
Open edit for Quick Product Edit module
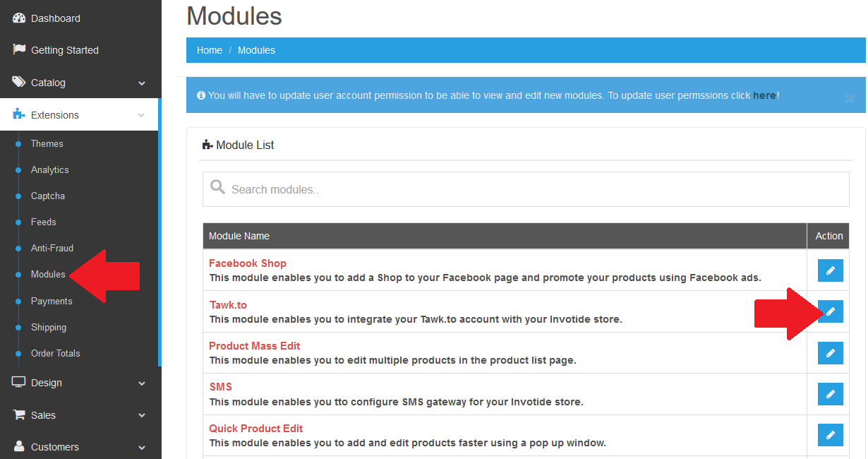pyautogui.click(x=830, y=435)
